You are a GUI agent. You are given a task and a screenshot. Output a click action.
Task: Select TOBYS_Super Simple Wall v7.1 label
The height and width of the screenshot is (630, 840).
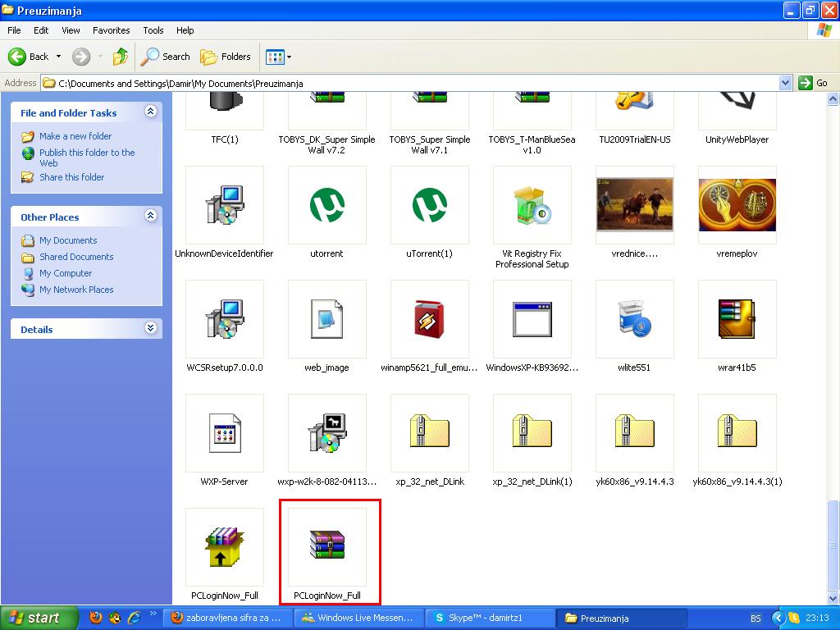click(x=430, y=144)
